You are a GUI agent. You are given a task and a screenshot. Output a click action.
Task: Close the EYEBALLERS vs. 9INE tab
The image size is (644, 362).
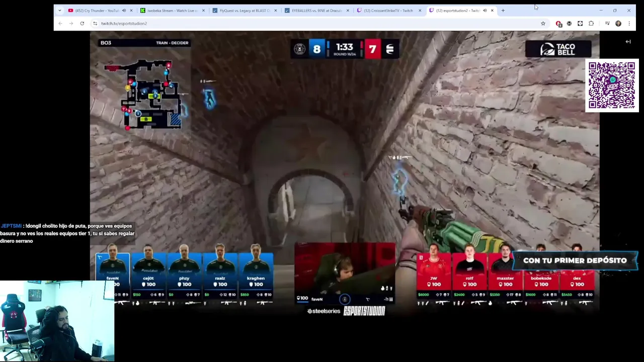pyautogui.click(x=348, y=11)
